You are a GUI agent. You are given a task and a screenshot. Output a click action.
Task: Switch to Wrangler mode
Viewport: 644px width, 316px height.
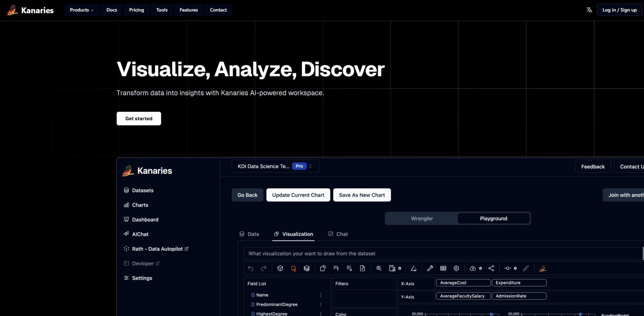click(422, 218)
